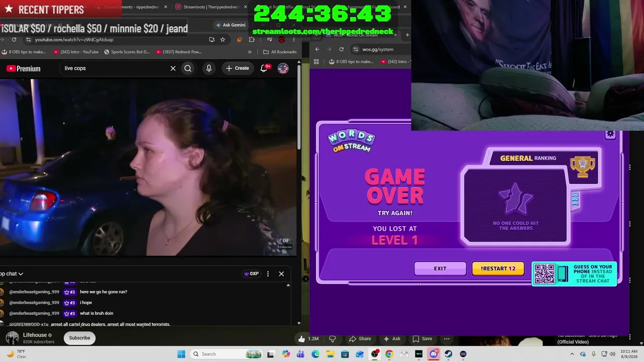Click the Windows taskbar Search box

[226, 354]
